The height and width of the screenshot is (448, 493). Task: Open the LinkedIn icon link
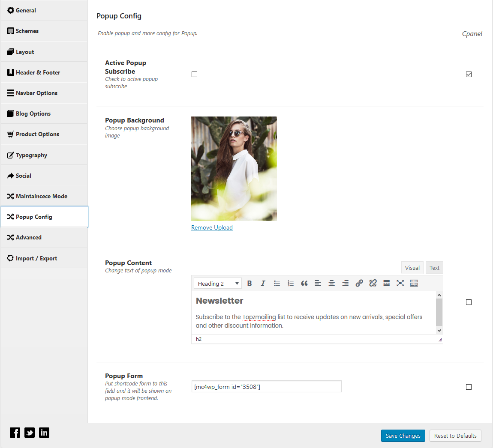(44, 433)
